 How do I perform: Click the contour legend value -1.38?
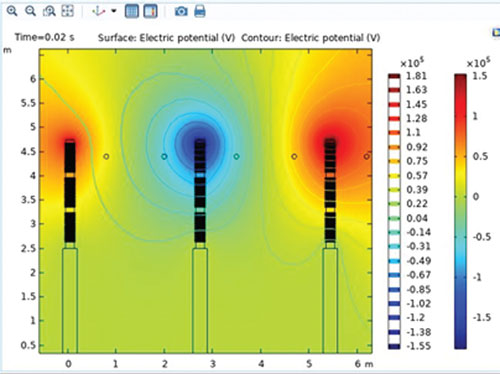click(418, 332)
